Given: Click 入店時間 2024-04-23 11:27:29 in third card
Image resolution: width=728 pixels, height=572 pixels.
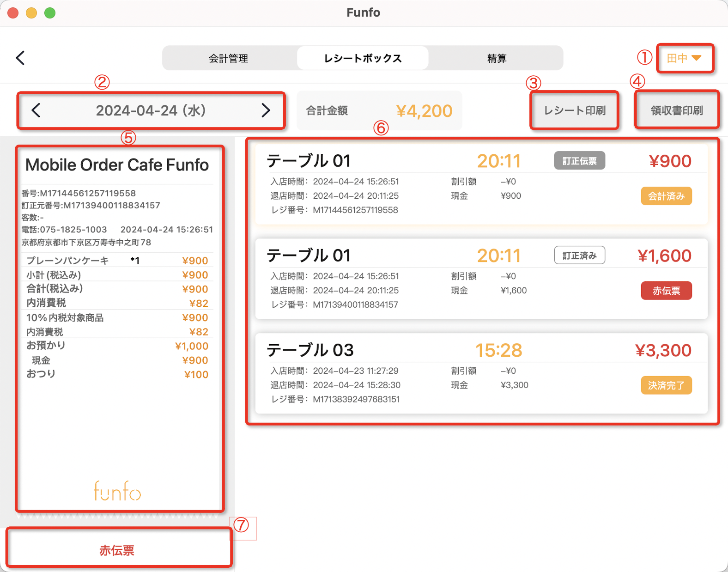Looking at the screenshot, I should pyautogui.click(x=334, y=371).
